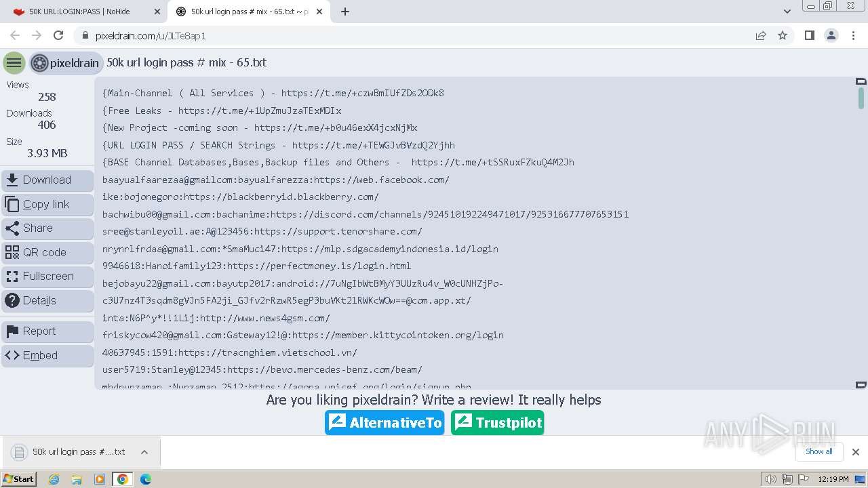Click the perfectmoney.is login line
This screenshot has width=868, height=488.
point(256,266)
